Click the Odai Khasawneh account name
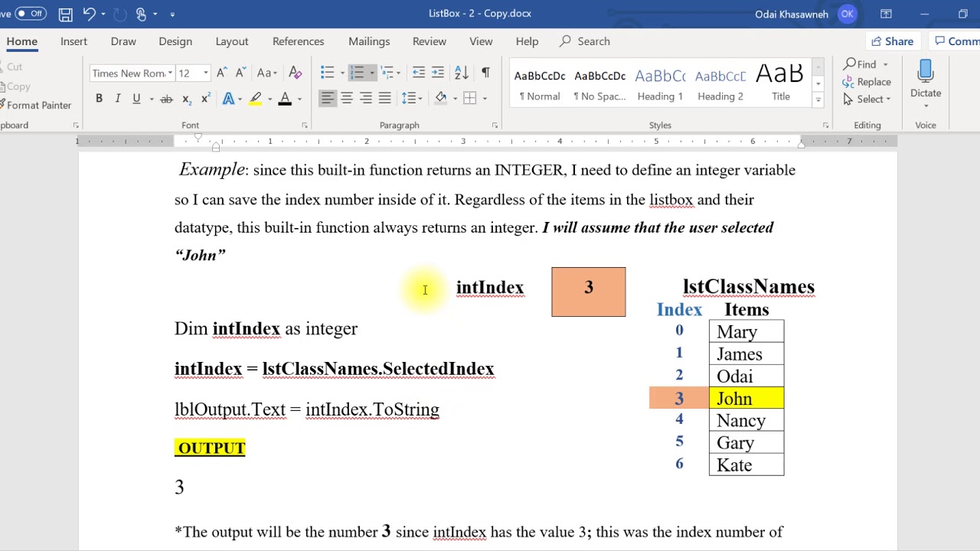This screenshot has width=980, height=551. coord(793,14)
